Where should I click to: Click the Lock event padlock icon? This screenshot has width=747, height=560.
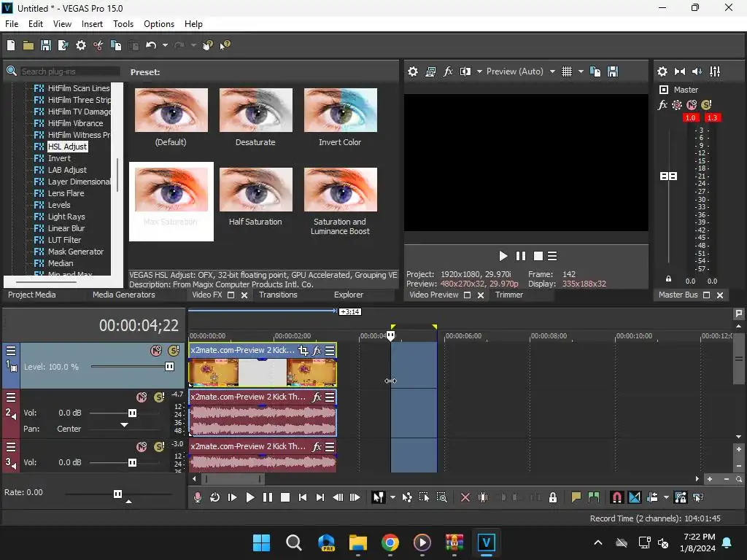[x=553, y=497]
